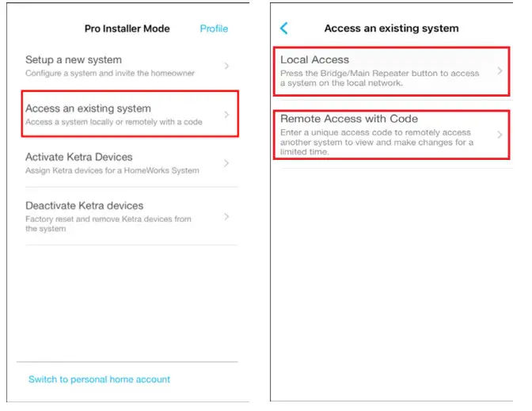Image resolution: width=532 pixels, height=411 pixels.
Task: Tap the blue back arrow icon
Action: point(284,29)
